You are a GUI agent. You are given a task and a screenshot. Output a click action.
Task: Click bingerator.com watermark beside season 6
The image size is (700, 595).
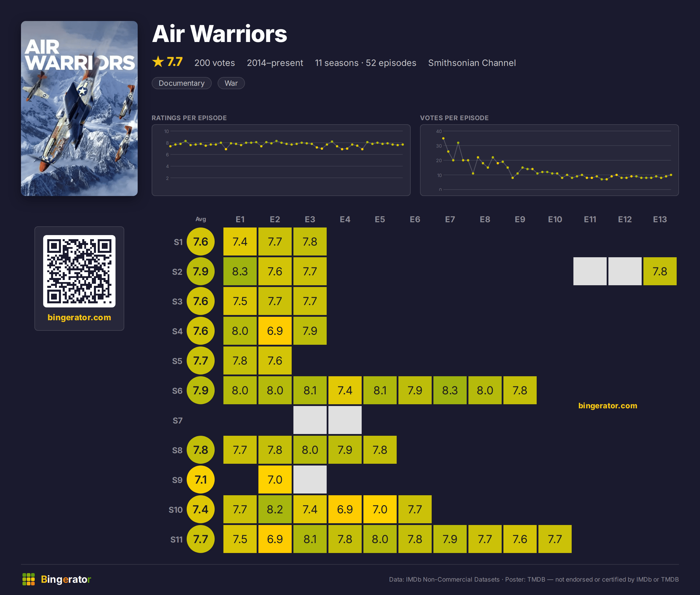(608, 406)
